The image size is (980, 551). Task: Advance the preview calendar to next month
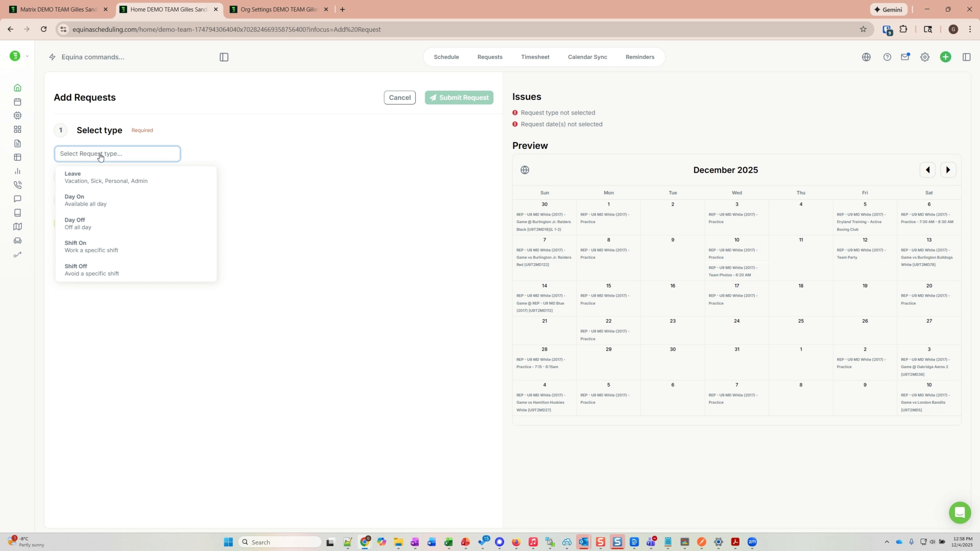tap(948, 170)
